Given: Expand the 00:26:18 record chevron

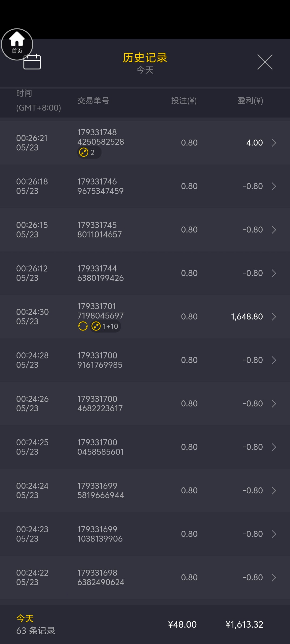Looking at the screenshot, I should click(x=274, y=186).
